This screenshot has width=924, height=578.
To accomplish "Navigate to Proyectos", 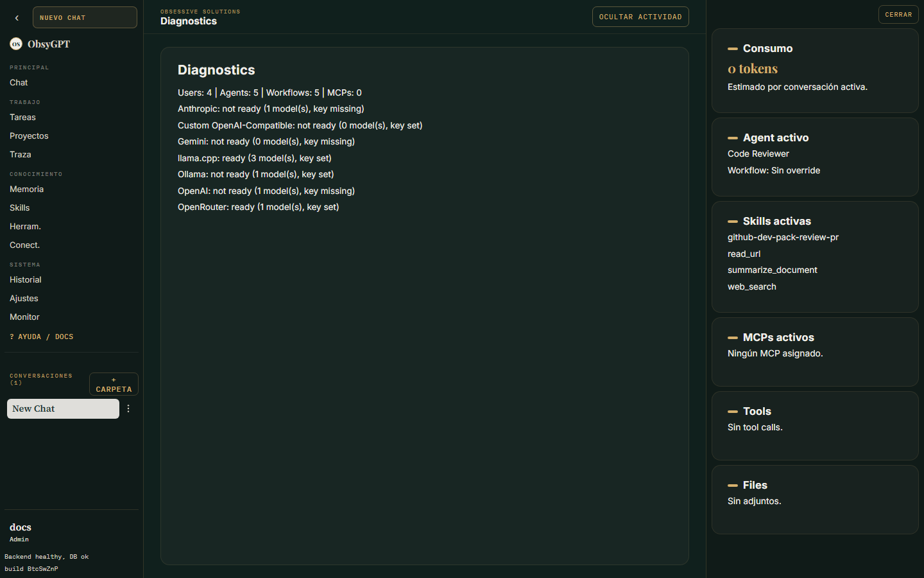I will click(x=29, y=136).
